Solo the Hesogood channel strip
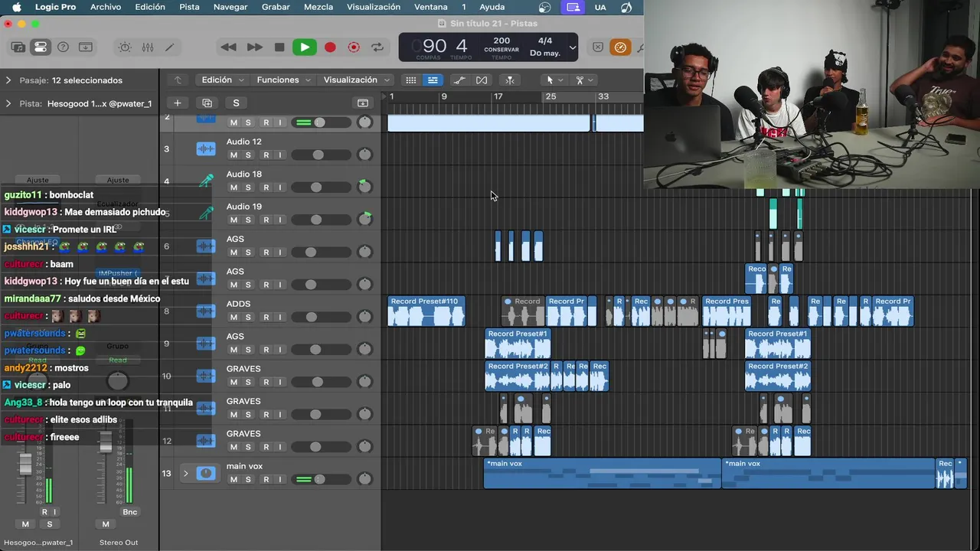Screen dimensions: 980x551 click(x=50, y=524)
